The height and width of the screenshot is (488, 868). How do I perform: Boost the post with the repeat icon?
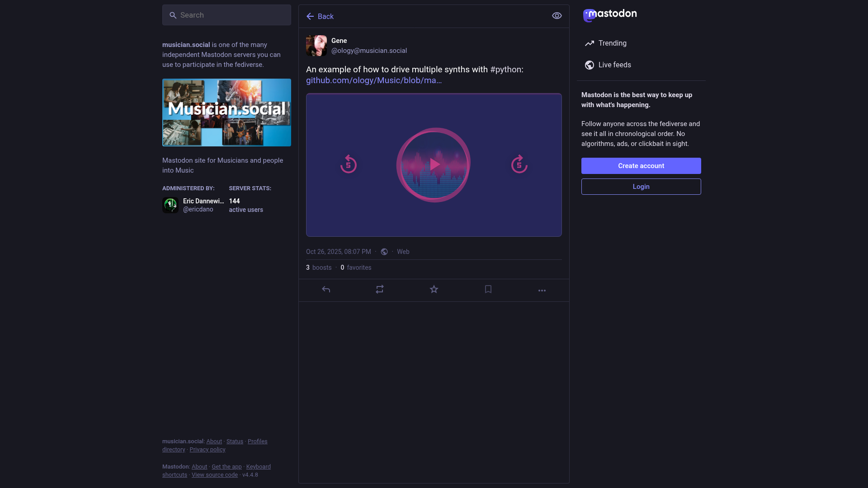(380, 290)
